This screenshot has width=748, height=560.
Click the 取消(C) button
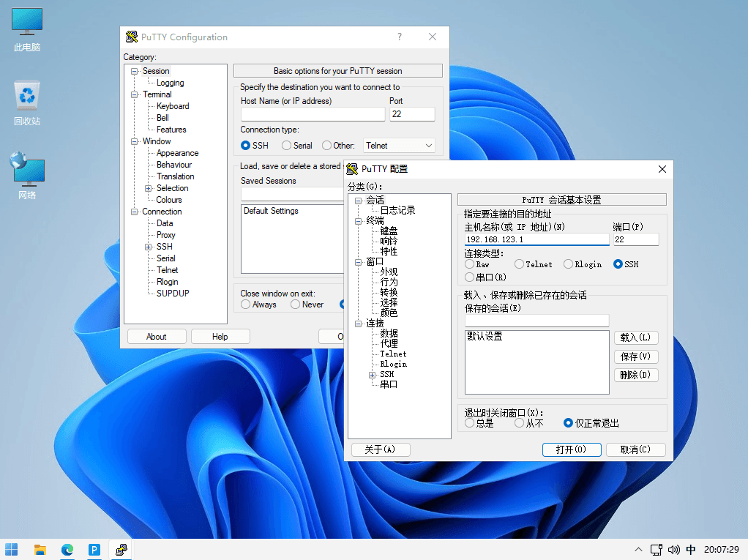click(x=635, y=449)
